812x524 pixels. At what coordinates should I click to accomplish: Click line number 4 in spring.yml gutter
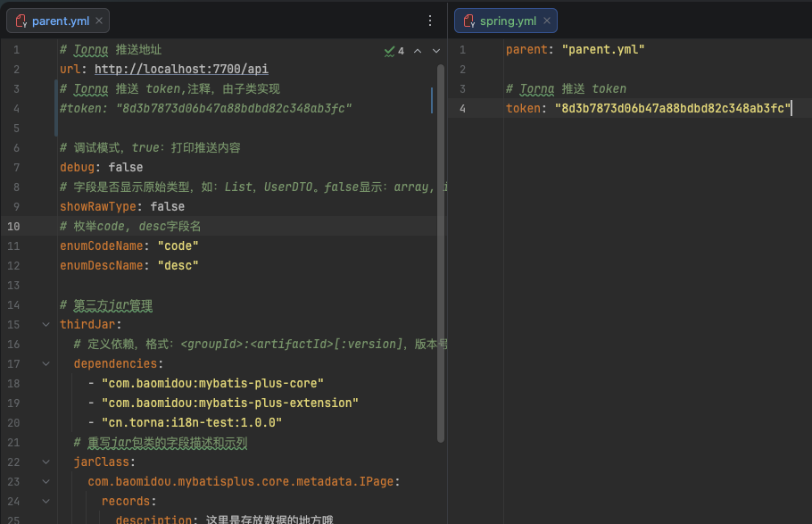pyautogui.click(x=462, y=109)
